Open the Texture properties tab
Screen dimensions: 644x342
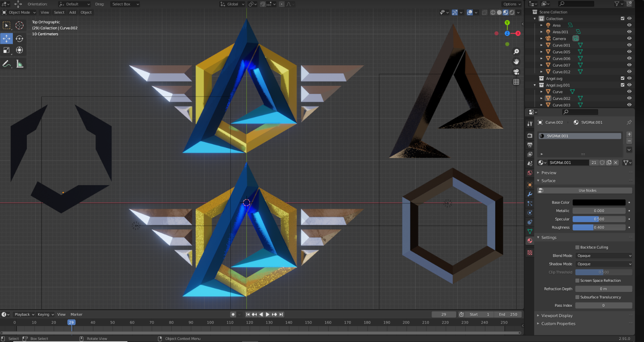tap(530, 253)
